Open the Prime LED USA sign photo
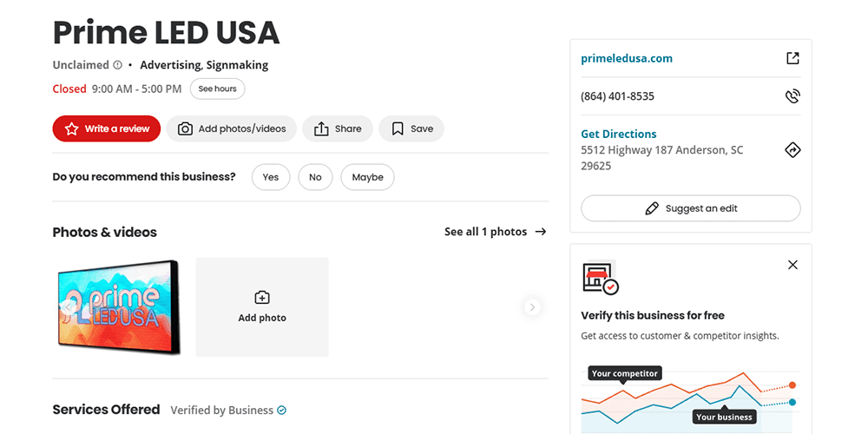The height and width of the screenshot is (434, 868). click(118, 307)
